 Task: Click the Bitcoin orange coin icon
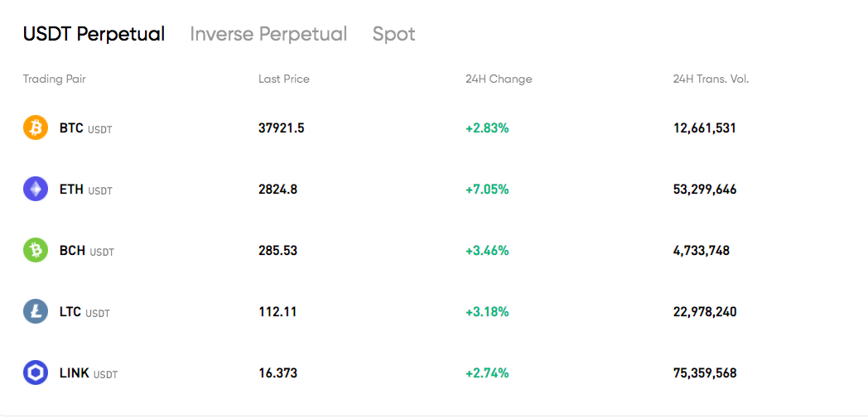click(36, 127)
